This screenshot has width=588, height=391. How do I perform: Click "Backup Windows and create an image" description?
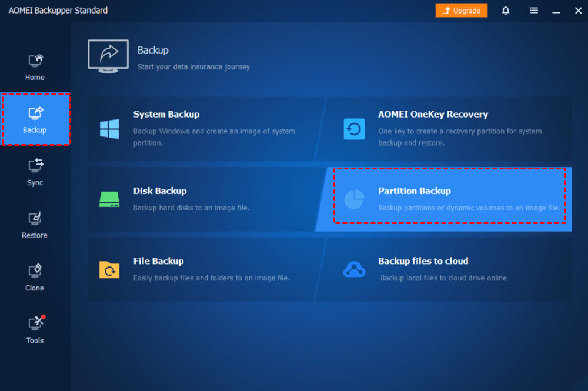click(214, 137)
